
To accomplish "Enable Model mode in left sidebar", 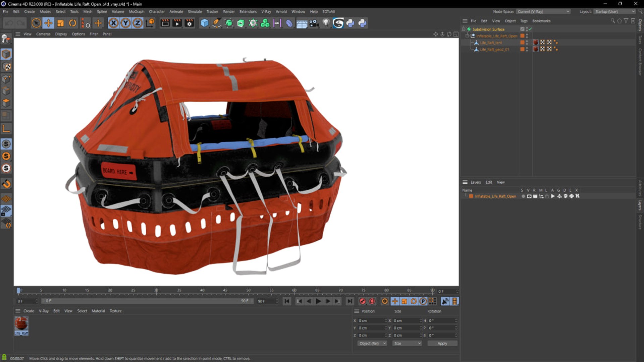I will click(6, 54).
